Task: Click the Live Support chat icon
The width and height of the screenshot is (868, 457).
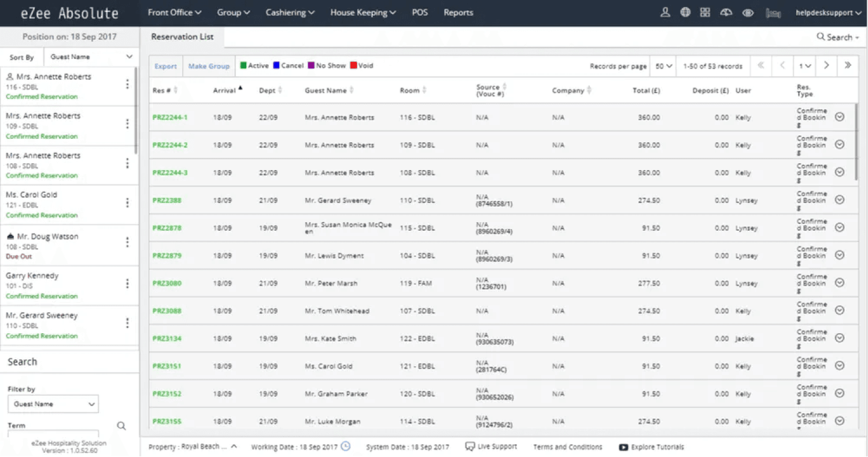Action: pos(470,447)
